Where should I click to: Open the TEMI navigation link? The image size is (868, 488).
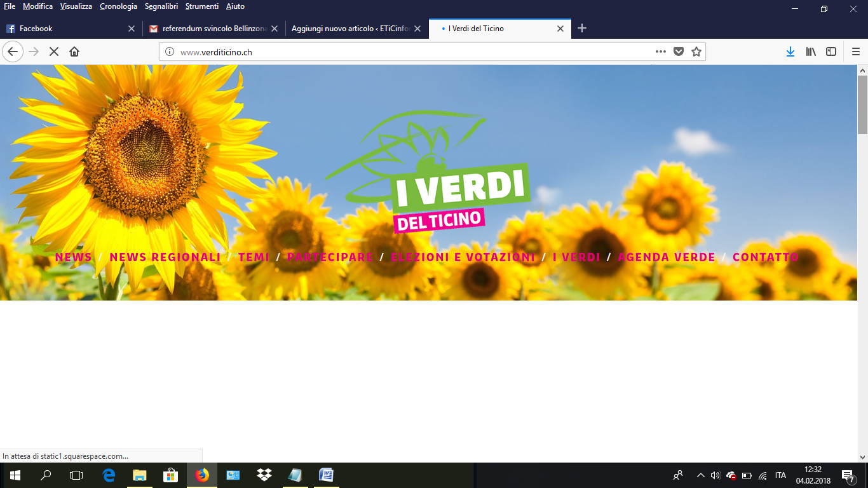click(x=254, y=257)
